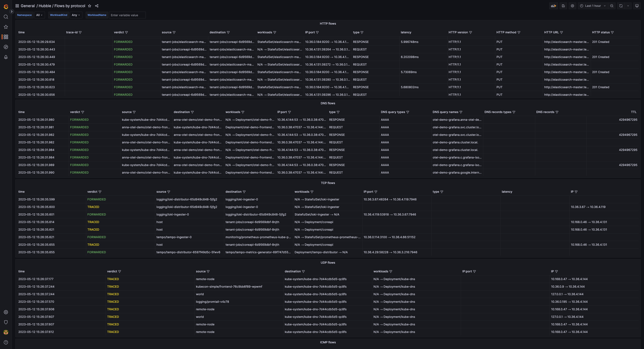Open dashboard settings gear in top bar
644x349 pixels.
pos(572,6)
